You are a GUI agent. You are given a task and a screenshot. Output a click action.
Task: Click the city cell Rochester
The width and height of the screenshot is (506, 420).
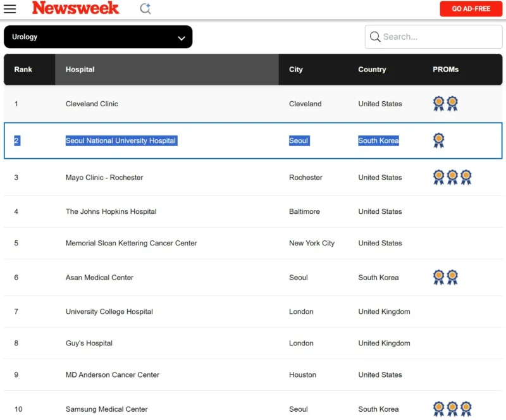coord(305,177)
